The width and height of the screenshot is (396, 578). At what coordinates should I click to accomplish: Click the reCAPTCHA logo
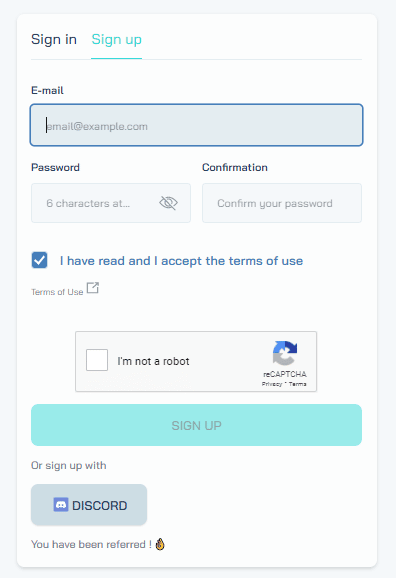pos(285,353)
